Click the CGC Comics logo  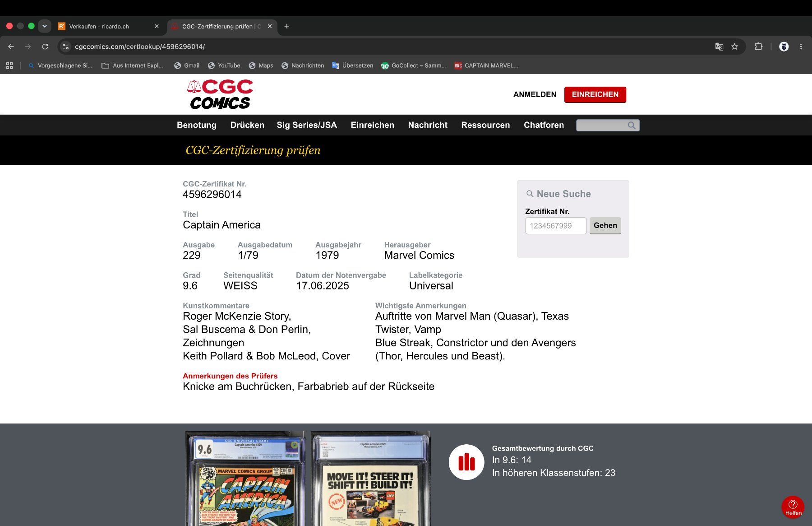point(220,94)
